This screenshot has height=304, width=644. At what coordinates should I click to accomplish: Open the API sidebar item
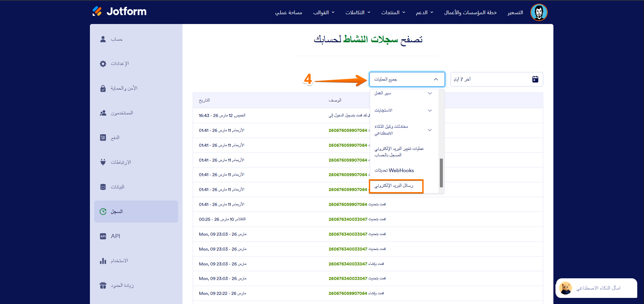click(x=136, y=236)
